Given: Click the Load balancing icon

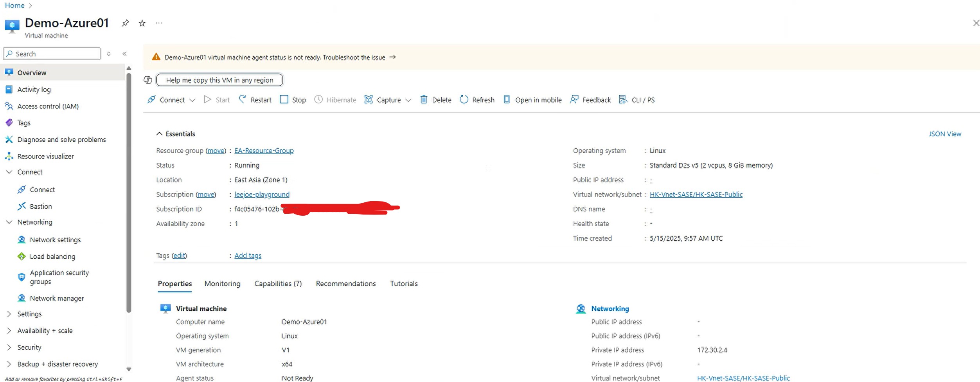Looking at the screenshot, I should 22,256.
